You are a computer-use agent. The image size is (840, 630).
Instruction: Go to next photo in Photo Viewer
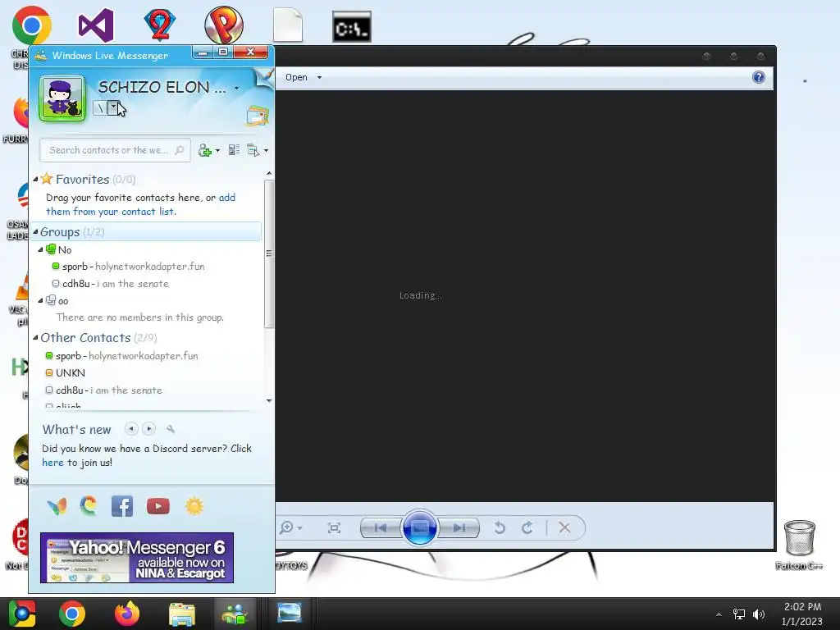[459, 528]
